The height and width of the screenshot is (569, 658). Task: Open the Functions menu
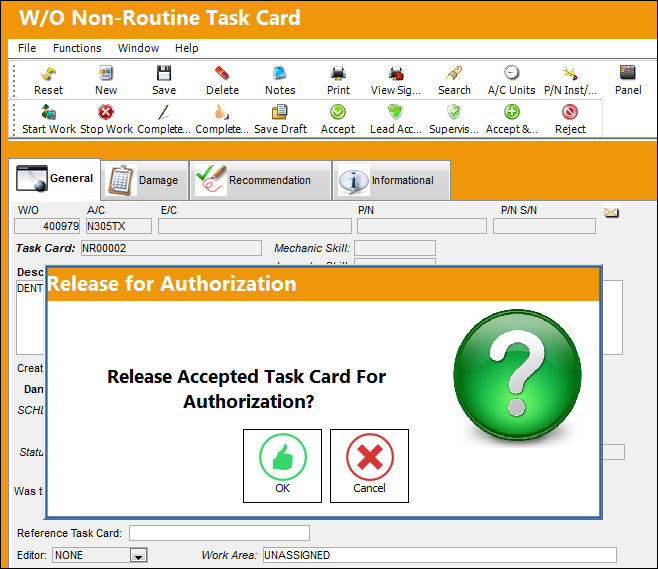coord(77,48)
